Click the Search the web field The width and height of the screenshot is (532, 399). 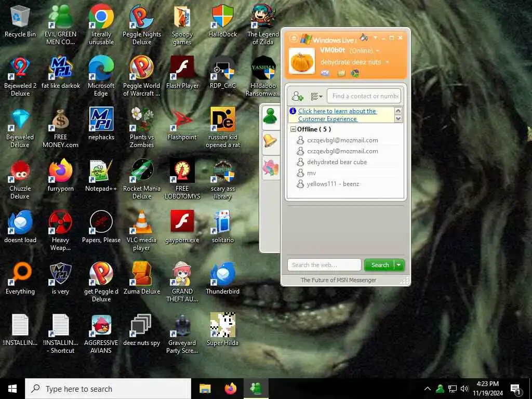pyautogui.click(x=324, y=265)
